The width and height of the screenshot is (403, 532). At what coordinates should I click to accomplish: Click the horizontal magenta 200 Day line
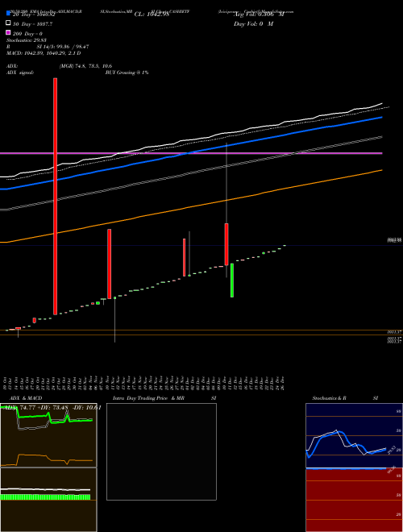tap(191, 153)
